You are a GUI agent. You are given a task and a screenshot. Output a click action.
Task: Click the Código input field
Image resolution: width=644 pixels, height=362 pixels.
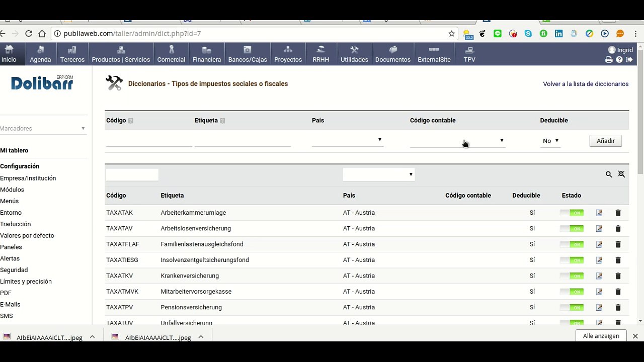[x=149, y=140]
